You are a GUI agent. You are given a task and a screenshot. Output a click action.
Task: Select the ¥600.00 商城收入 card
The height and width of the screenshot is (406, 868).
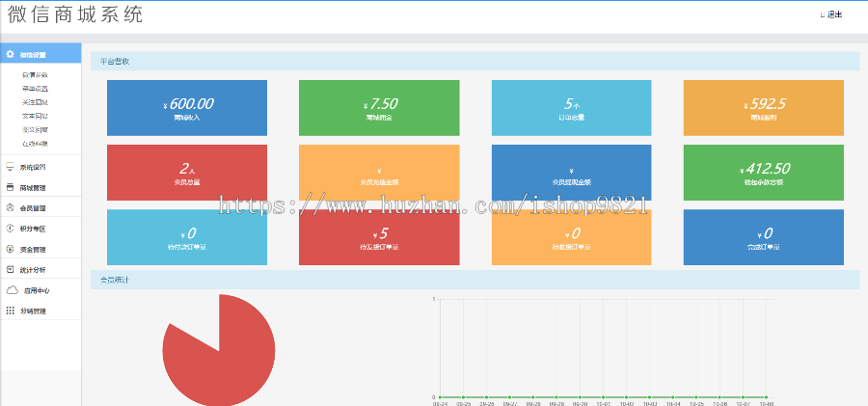[187, 108]
